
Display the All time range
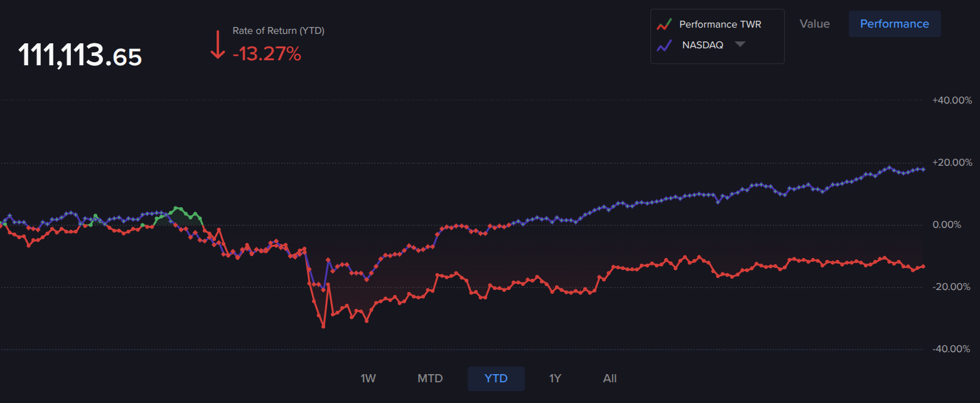[610, 379]
